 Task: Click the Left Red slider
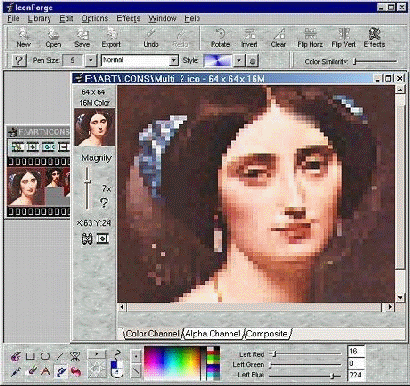coord(305,354)
